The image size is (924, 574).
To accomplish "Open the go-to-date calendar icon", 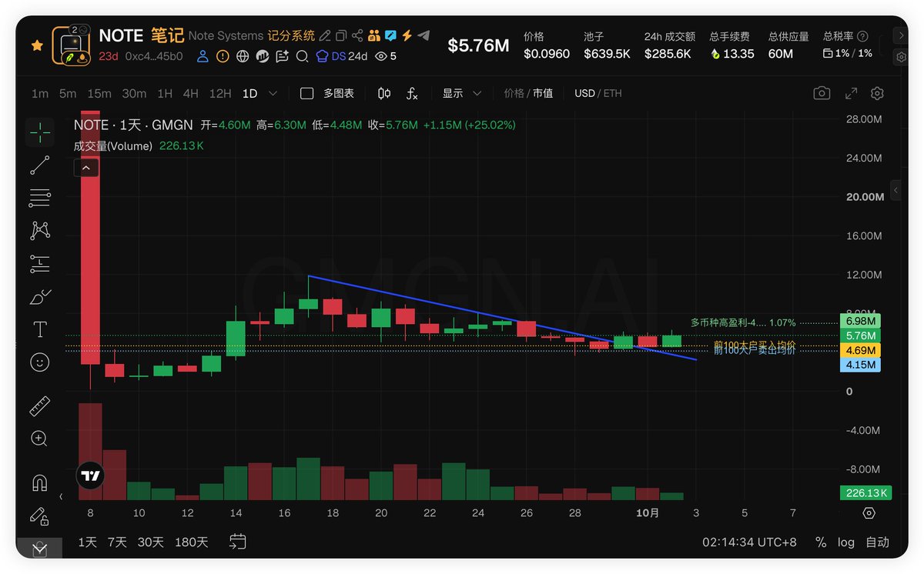I will coord(238,542).
